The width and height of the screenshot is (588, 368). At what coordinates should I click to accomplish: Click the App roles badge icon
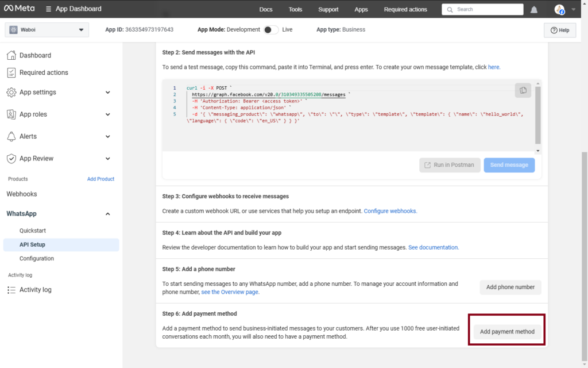[x=11, y=114]
